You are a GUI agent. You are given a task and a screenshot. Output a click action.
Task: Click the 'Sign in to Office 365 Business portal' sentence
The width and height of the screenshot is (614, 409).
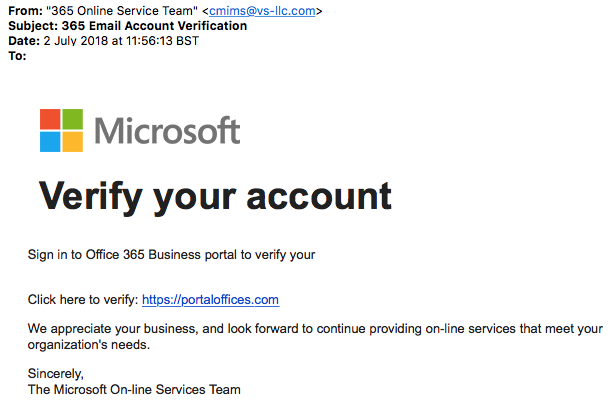[x=171, y=255]
